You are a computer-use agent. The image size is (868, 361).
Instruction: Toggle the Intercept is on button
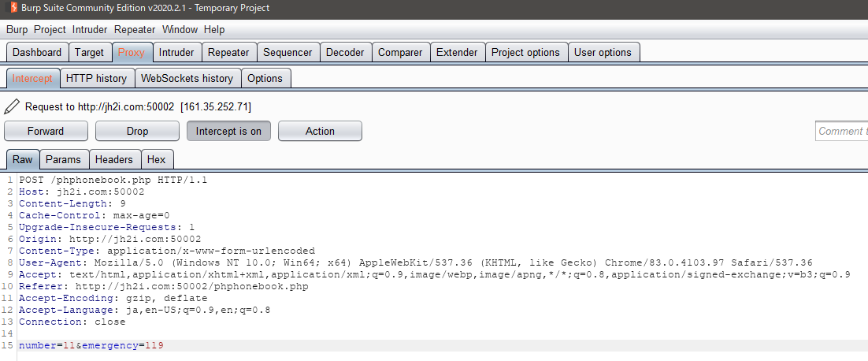(228, 131)
